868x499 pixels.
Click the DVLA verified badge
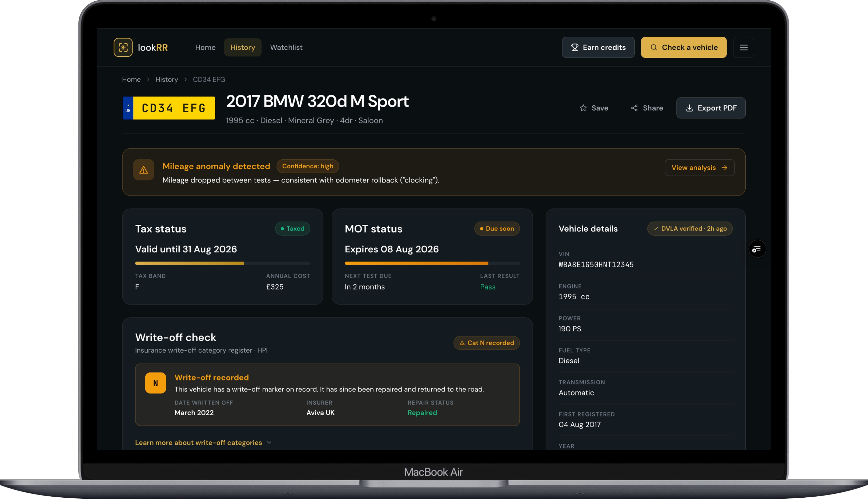690,229
